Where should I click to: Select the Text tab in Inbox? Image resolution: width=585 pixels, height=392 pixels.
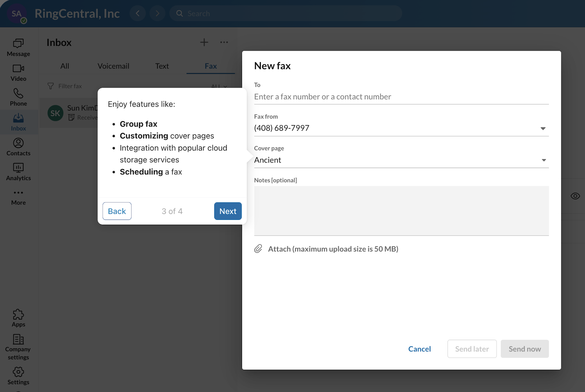click(x=162, y=66)
